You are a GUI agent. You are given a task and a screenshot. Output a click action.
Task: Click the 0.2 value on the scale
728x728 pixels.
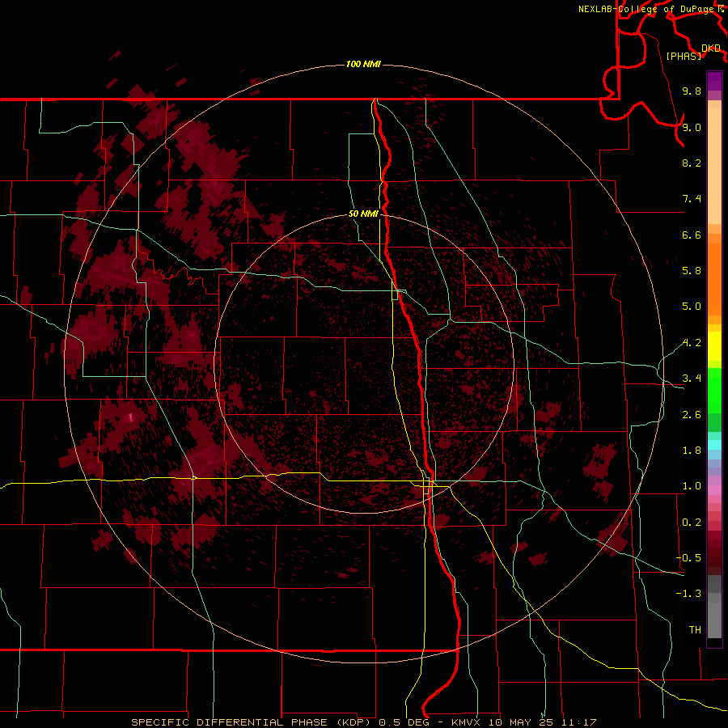point(692,523)
